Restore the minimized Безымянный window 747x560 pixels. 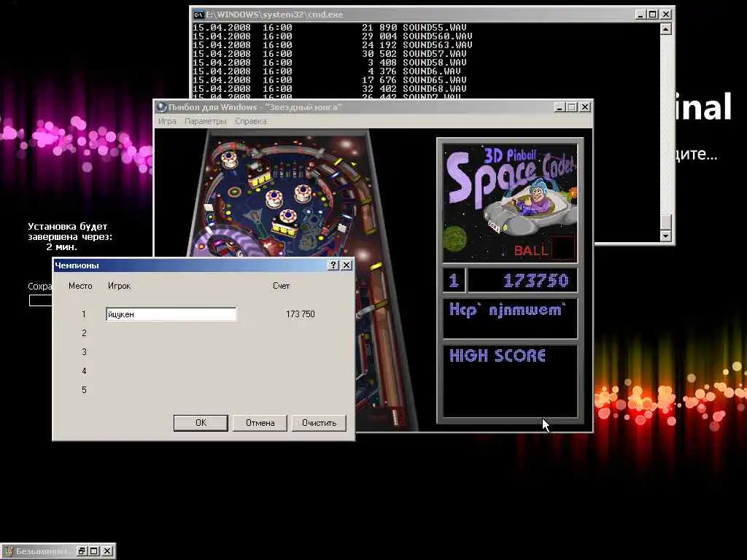[x=82, y=551]
